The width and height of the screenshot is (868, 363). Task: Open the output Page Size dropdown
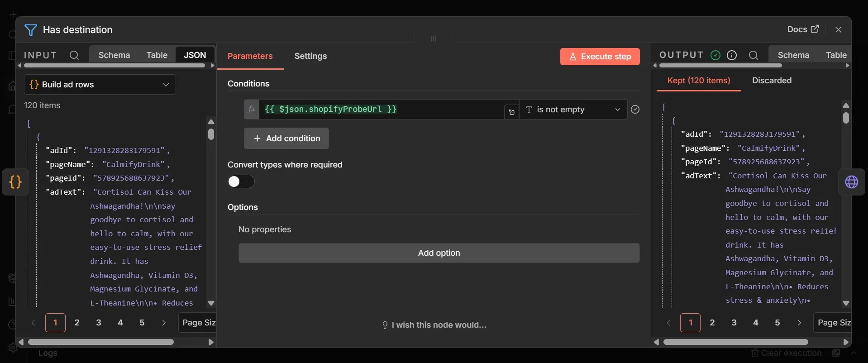pos(833,323)
